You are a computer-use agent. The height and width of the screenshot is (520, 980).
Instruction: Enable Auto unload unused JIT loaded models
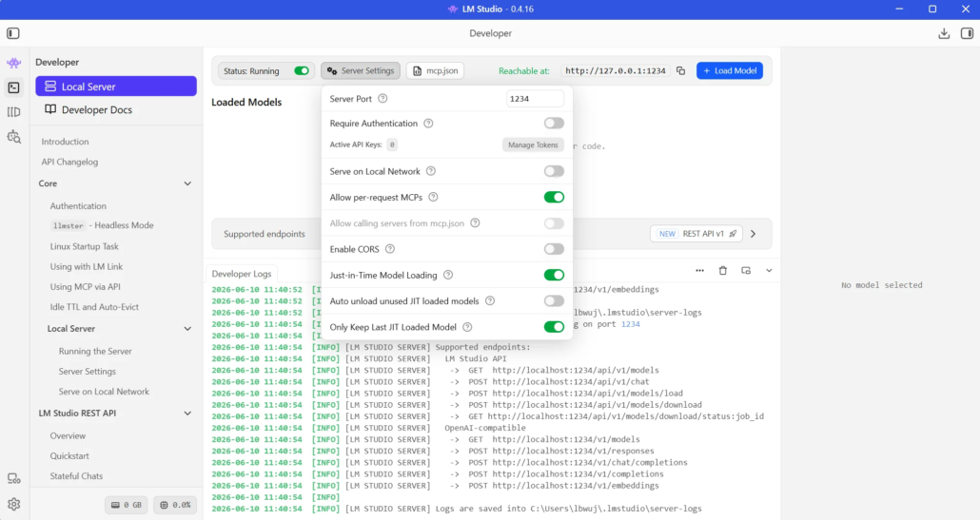[x=554, y=301]
